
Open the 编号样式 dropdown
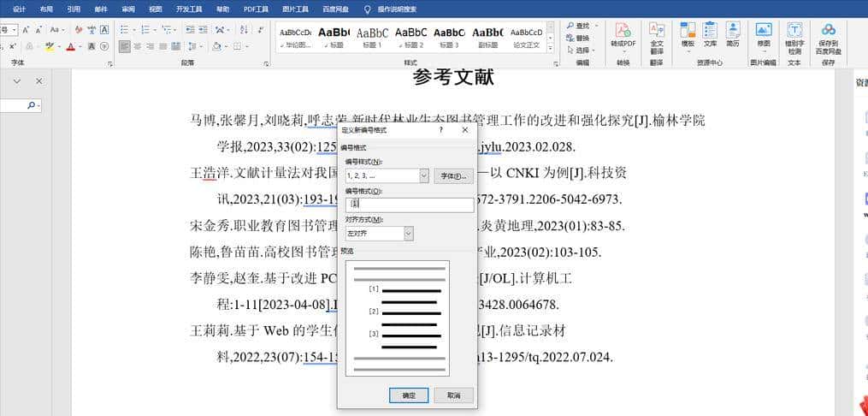point(424,176)
